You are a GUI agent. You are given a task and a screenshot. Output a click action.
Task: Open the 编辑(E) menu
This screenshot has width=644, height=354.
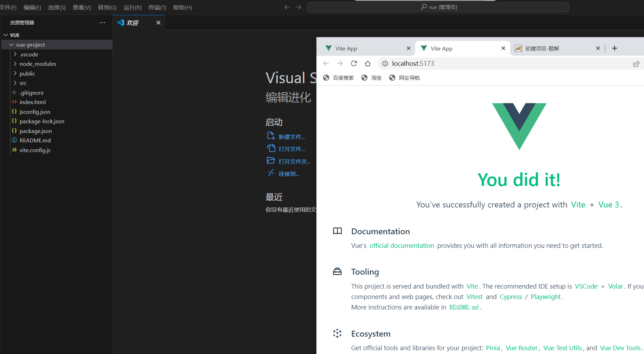32,7
